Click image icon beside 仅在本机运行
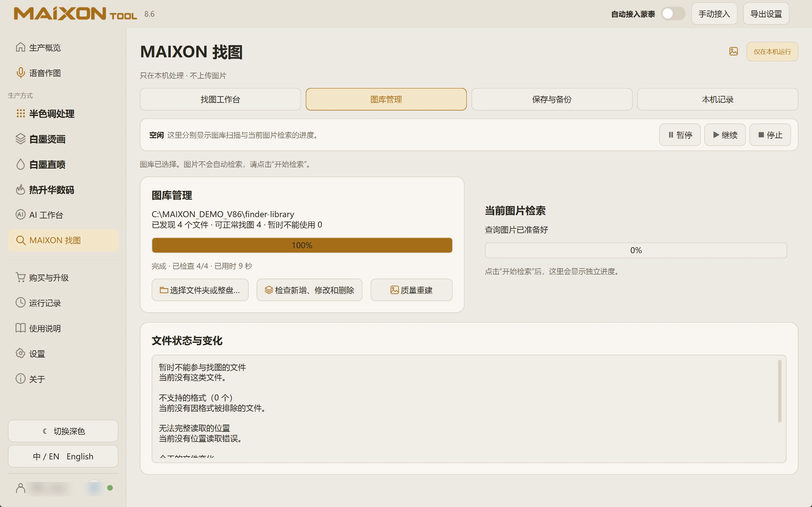 (734, 51)
